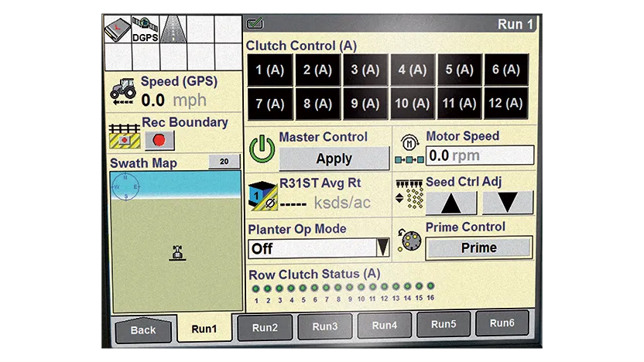Screen dimensions: 644x362
Task: Click the Row Clutch Status (A) label
Action: 314,274
